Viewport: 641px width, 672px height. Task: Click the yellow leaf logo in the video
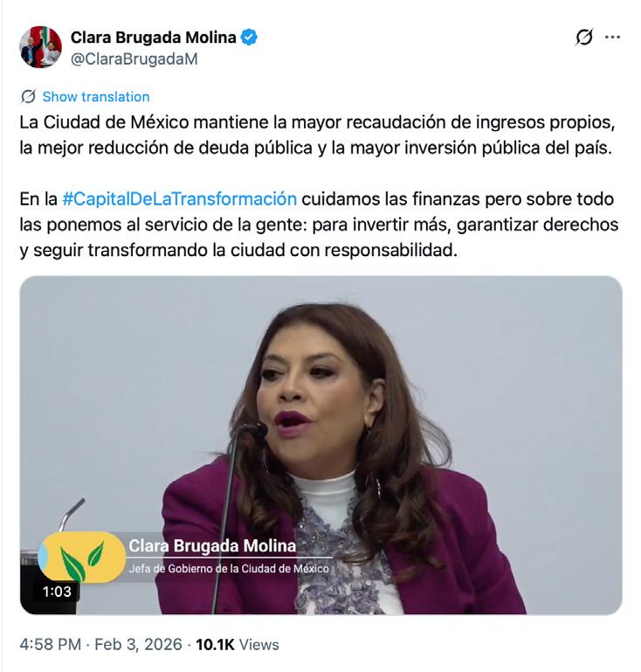(82, 558)
